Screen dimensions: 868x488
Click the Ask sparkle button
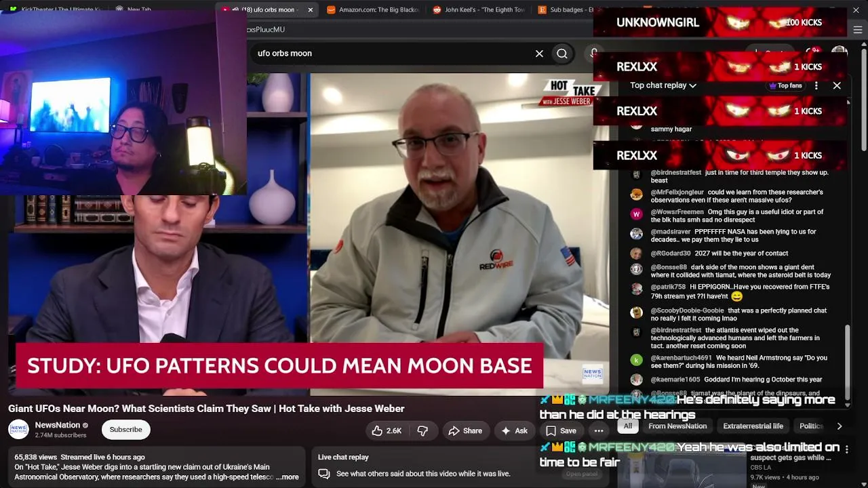click(513, 430)
